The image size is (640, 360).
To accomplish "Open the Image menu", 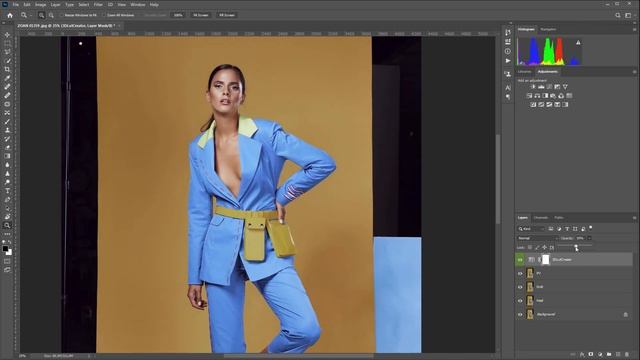I will [x=40, y=4].
